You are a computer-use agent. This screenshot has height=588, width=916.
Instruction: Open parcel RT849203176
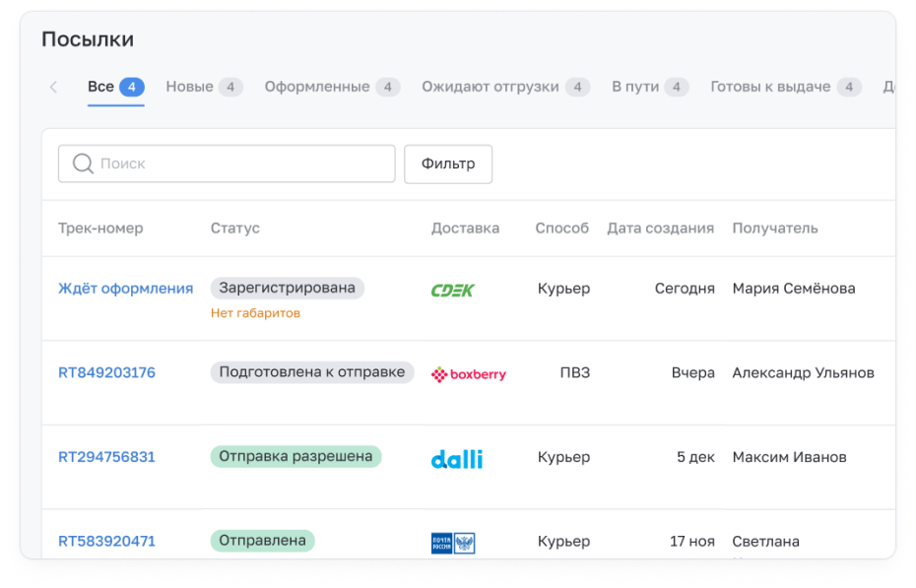106,373
